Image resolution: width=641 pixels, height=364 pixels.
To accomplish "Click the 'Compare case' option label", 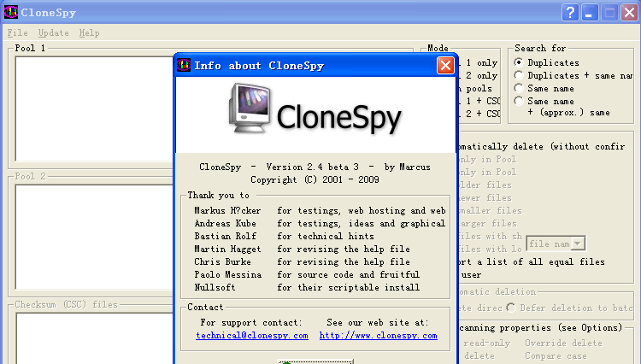I will point(556,355).
